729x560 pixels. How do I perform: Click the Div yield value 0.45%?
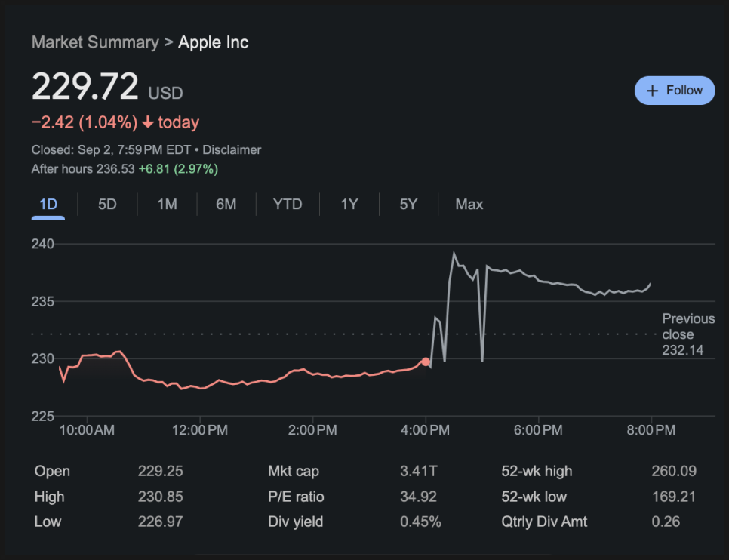(421, 522)
